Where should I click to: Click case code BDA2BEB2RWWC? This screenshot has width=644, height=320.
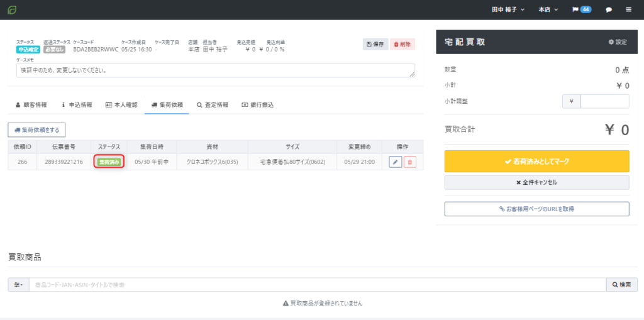[x=96, y=49]
